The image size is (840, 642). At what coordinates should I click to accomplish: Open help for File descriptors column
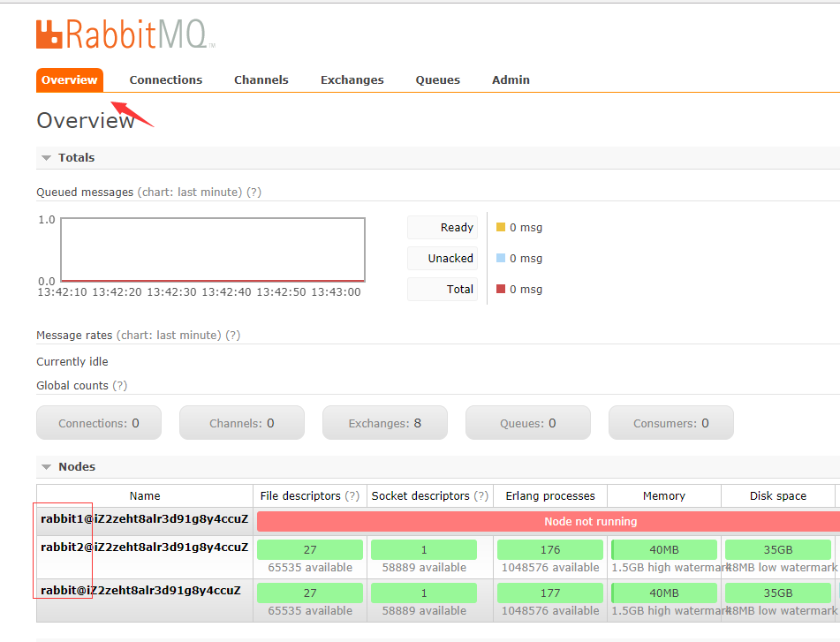(x=352, y=495)
